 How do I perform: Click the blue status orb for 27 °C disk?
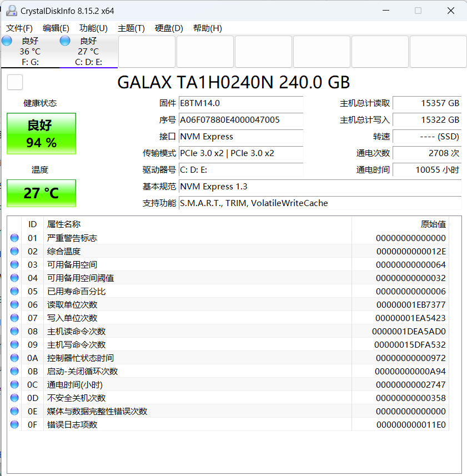coord(65,41)
